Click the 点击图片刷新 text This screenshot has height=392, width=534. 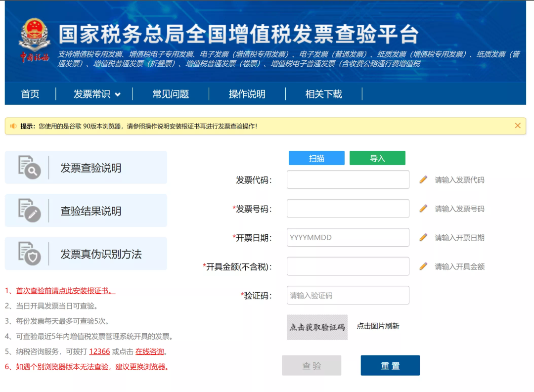coord(378,326)
